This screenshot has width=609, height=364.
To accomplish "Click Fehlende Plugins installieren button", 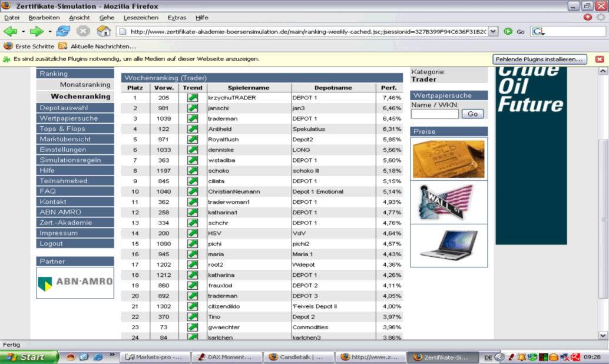I will point(540,59).
